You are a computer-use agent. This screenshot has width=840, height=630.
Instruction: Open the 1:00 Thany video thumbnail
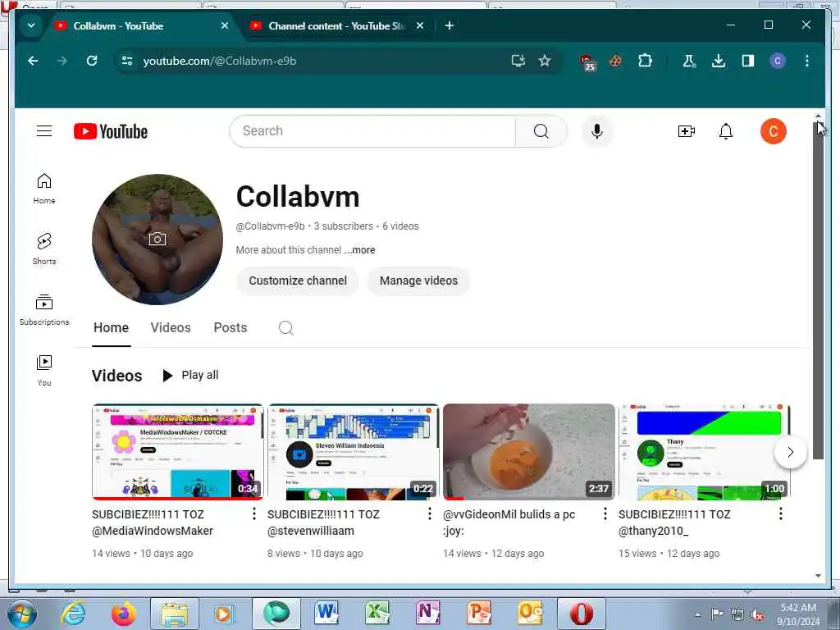704,452
